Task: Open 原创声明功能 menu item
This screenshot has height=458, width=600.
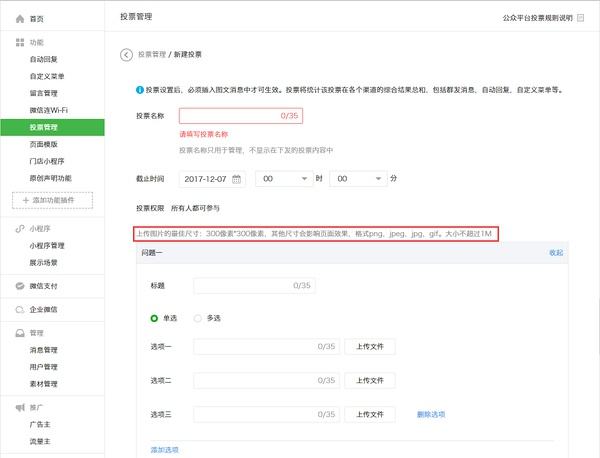Action: pos(51,178)
